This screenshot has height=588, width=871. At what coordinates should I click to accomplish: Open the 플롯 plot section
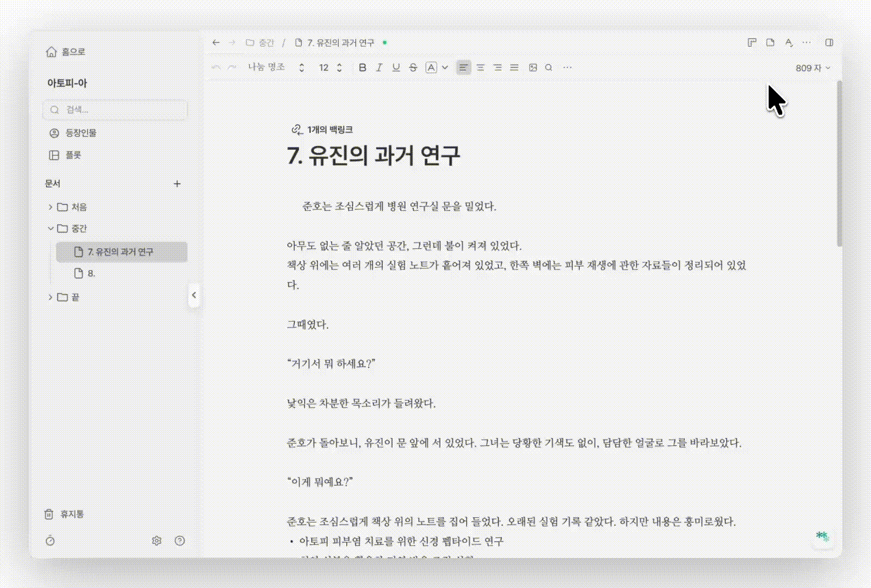65,155
